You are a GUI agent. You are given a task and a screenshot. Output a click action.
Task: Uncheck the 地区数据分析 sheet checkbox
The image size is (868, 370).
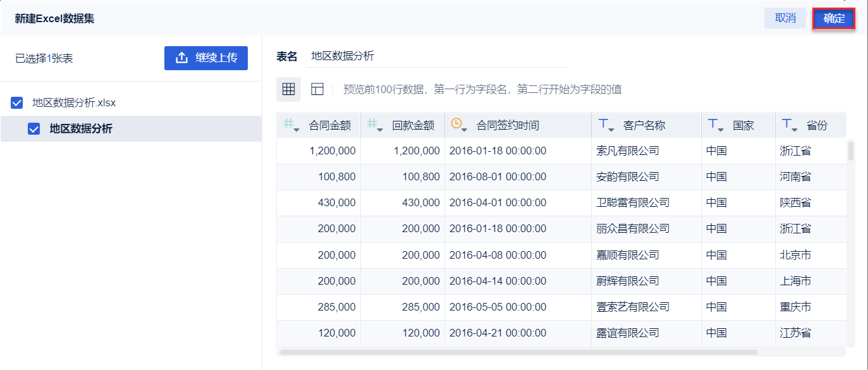tap(34, 129)
